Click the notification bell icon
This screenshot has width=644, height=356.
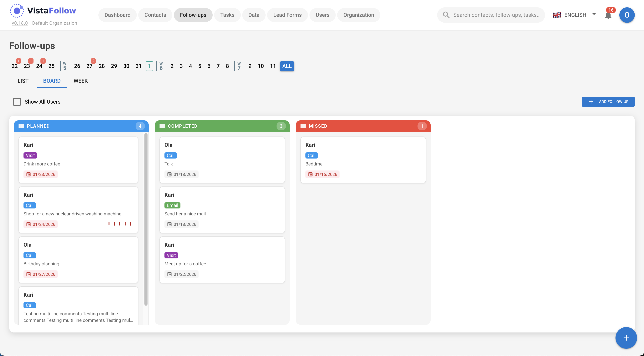point(608,15)
